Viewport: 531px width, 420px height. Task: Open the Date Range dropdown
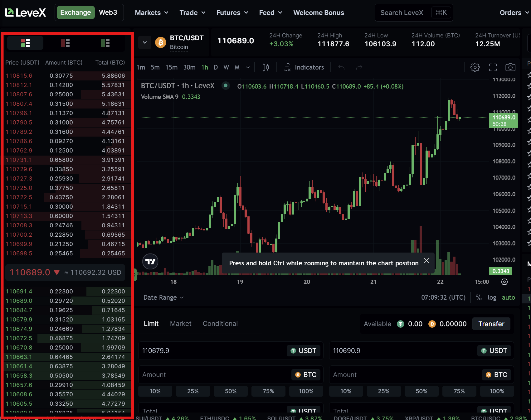163,297
